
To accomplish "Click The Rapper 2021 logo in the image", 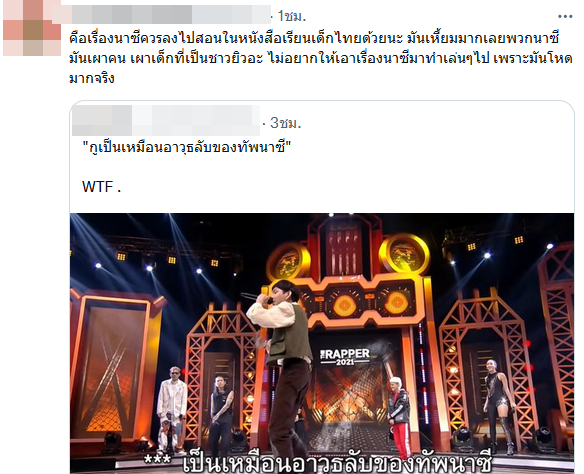I will pyautogui.click(x=345, y=356).
